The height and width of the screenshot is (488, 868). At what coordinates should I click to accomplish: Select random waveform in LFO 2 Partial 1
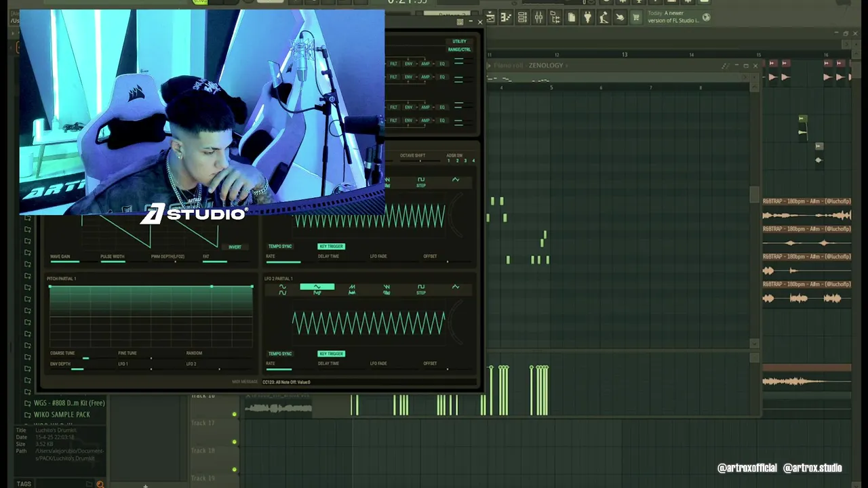456,287
